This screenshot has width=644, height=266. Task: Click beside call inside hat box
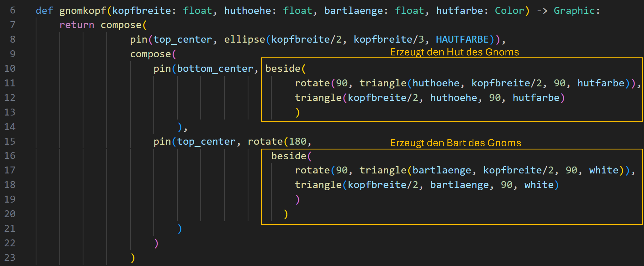tap(283, 68)
